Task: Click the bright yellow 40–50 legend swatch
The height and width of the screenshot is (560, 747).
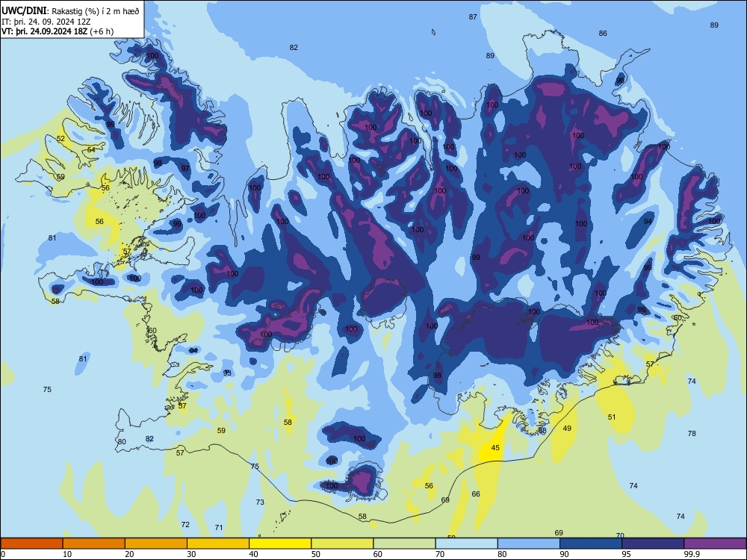Action: [280, 544]
